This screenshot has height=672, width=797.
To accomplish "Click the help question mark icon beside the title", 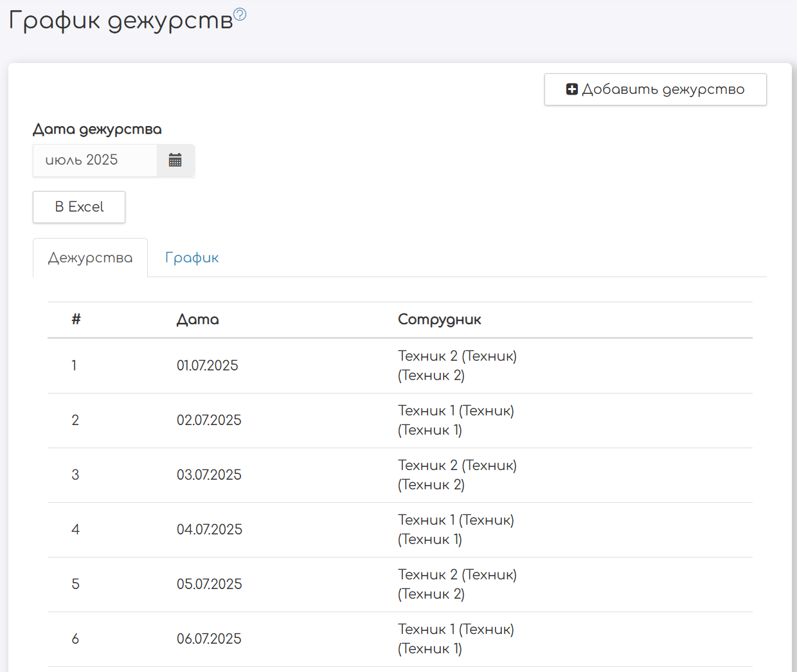I will tap(240, 14).
